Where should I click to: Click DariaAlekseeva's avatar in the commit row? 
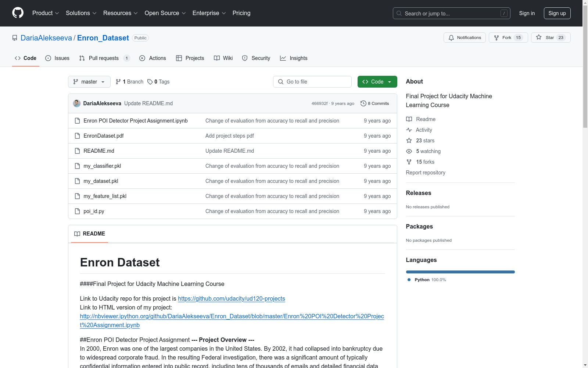pos(77,103)
